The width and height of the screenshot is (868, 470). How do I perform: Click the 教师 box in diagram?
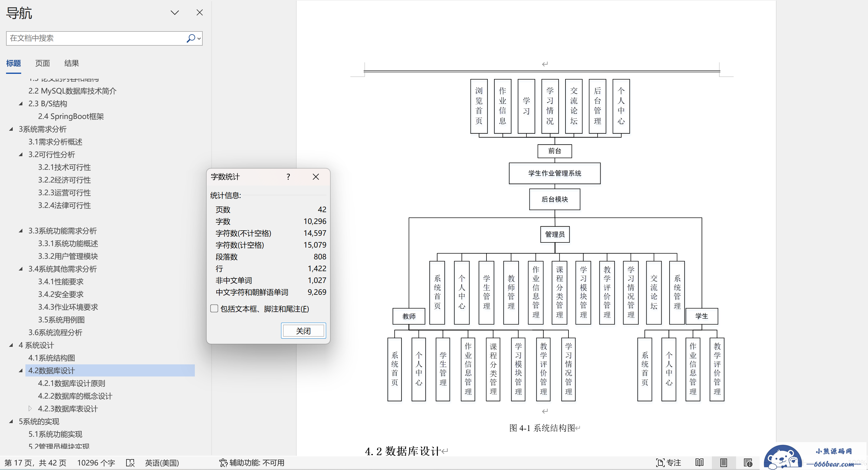coord(409,316)
